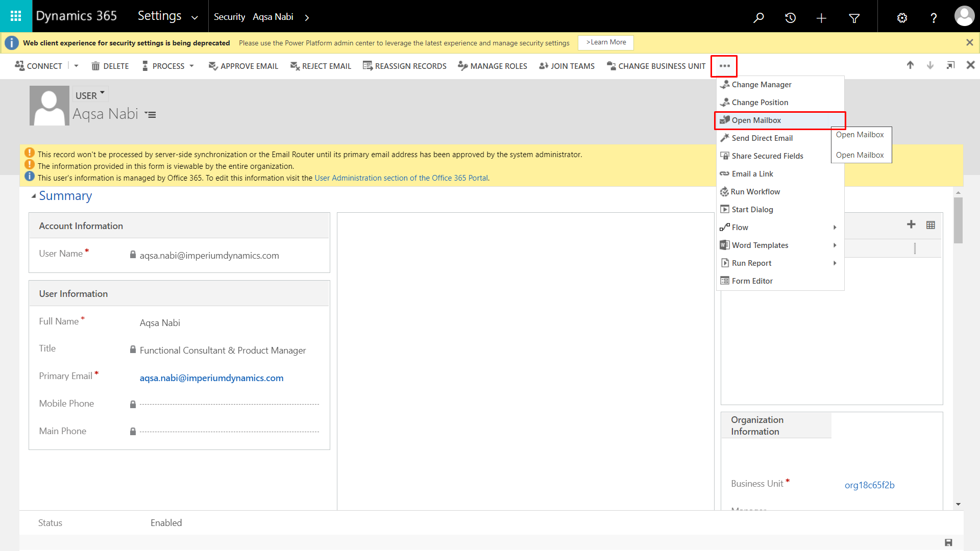Open the CONNECT split dropdown arrow

pos(77,66)
